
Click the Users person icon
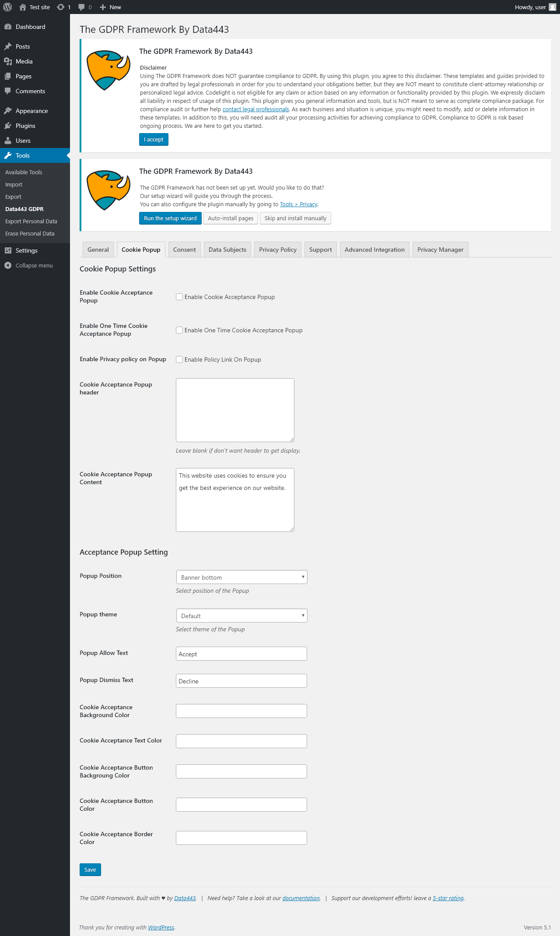8,141
